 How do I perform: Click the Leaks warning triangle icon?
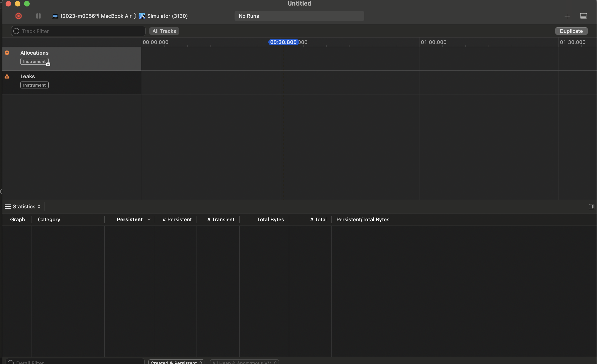pyautogui.click(x=7, y=76)
